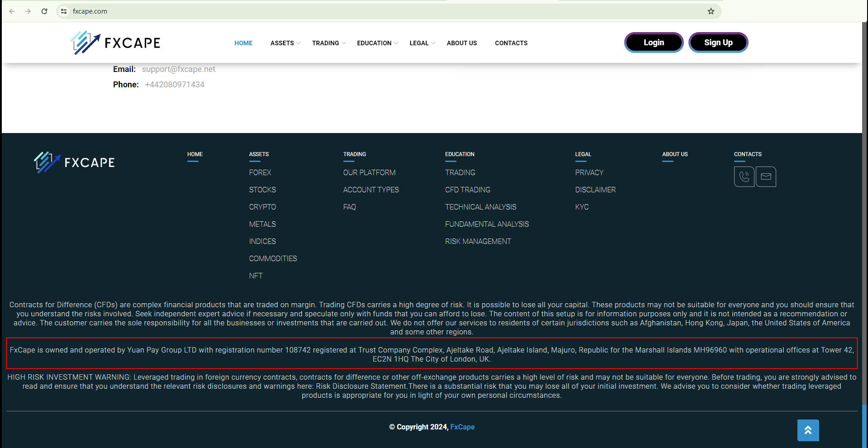Screen dimensions: 868x448
Task: Open ABOUT US in the header navigation
Action: (x=462, y=43)
